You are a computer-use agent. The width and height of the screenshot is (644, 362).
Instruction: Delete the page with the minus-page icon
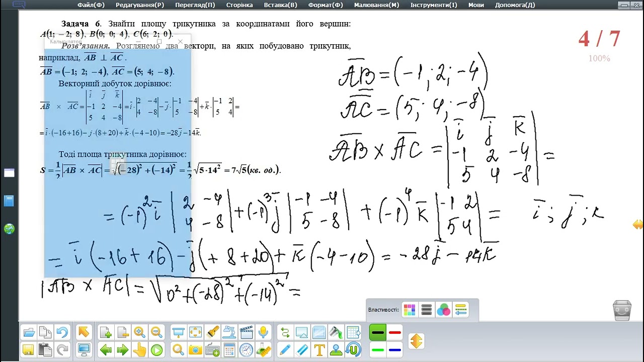point(123,332)
